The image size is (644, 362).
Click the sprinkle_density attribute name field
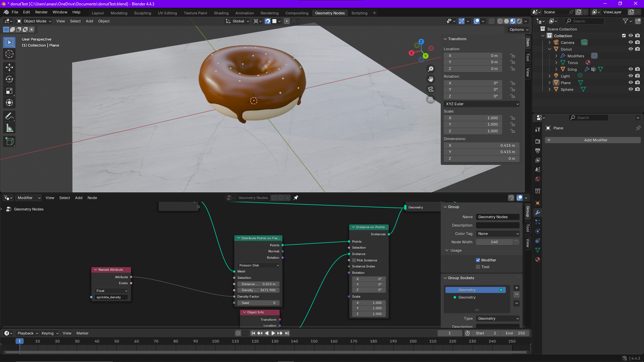point(111,297)
